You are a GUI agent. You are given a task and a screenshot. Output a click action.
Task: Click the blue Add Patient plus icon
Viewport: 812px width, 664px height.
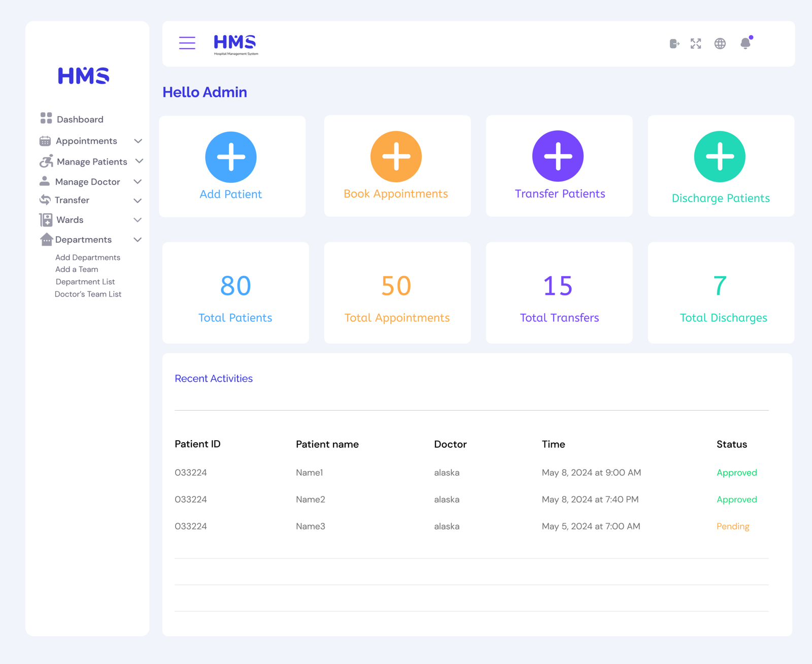(231, 157)
